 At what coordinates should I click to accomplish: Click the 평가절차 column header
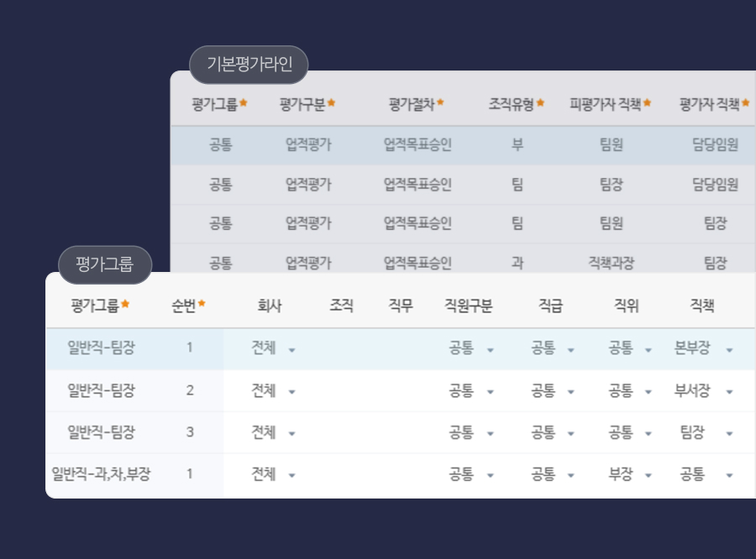coord(416,104)
